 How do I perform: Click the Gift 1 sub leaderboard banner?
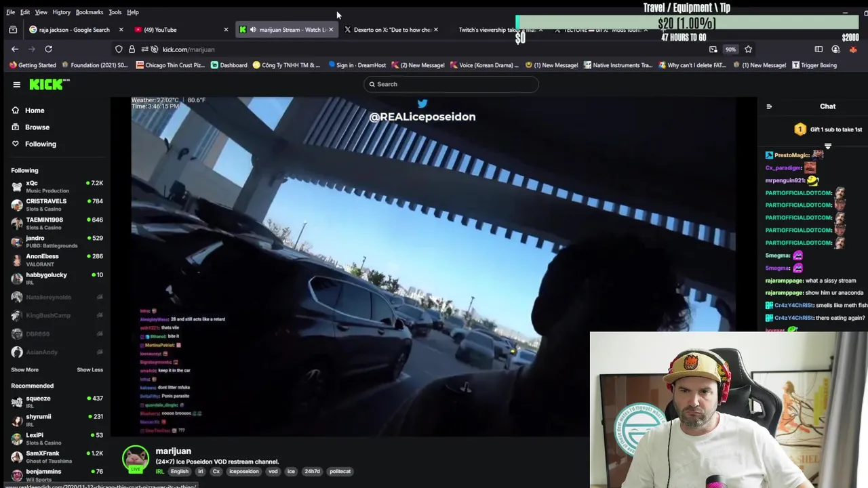coord(829,129)
